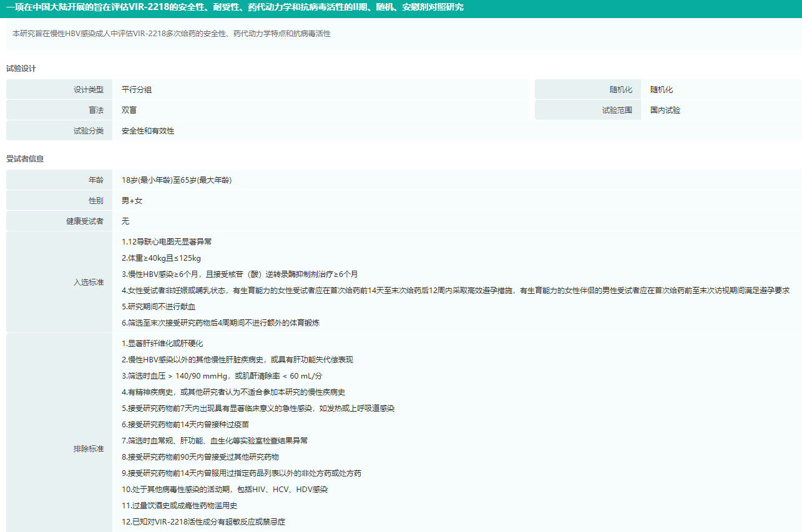Screen dimensions: 802x532
Task: Select the 试验设计 section heading
Action: pyautogui.click(x=21, y=69)
